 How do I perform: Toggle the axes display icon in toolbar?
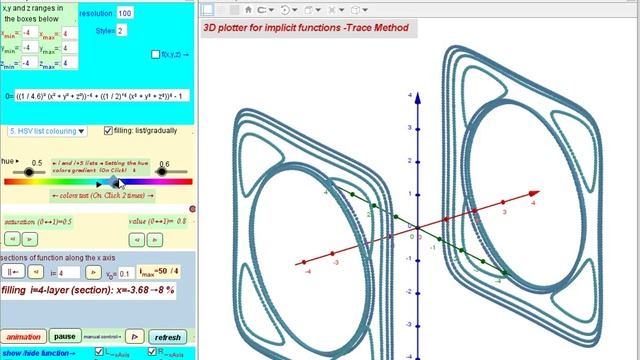point(207,10)
